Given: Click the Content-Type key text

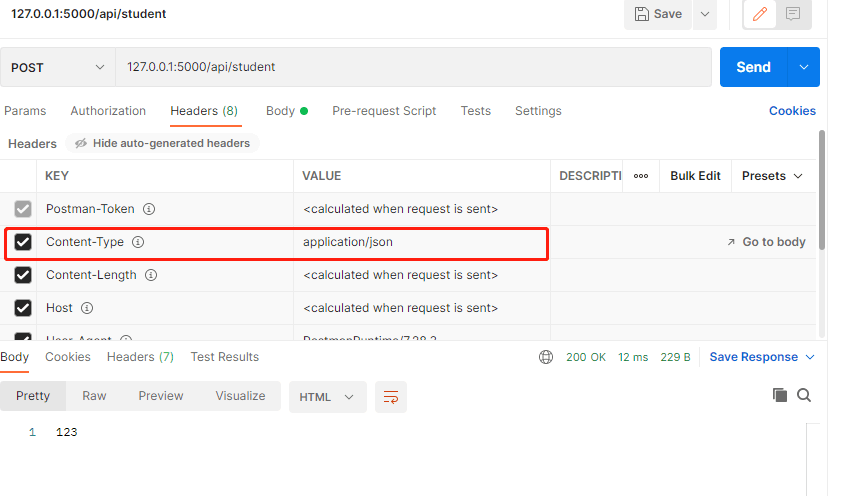Looking at the screenshot, I should [85, 242].
